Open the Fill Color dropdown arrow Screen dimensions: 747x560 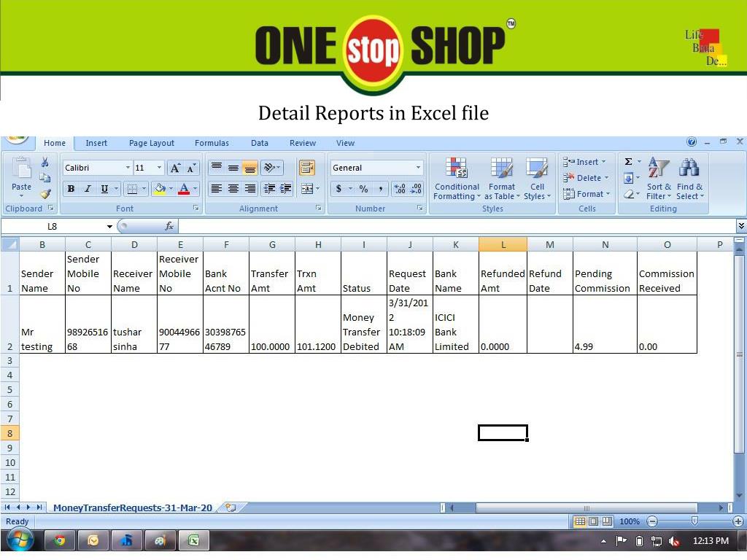tap(171, 189)
